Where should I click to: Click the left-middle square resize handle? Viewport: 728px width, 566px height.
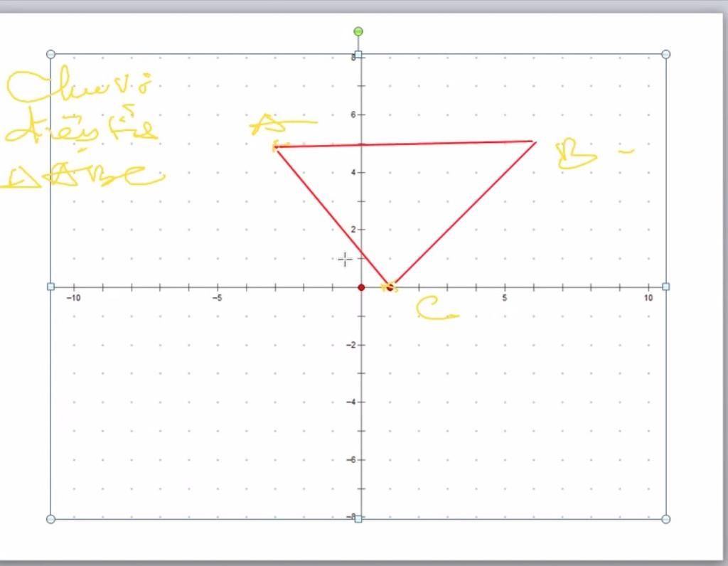51,287
